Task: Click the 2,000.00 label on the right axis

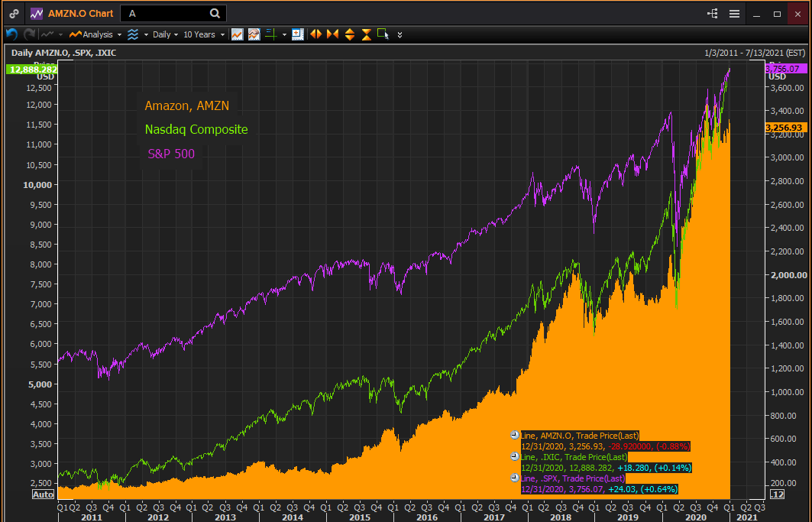Action: click(x=788, y=275)
